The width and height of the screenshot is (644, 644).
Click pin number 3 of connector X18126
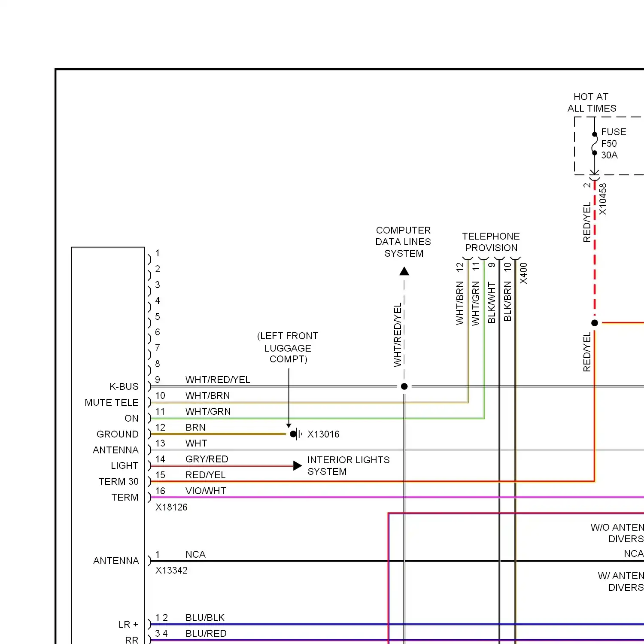pyautogui.click(x=158, y=285)
